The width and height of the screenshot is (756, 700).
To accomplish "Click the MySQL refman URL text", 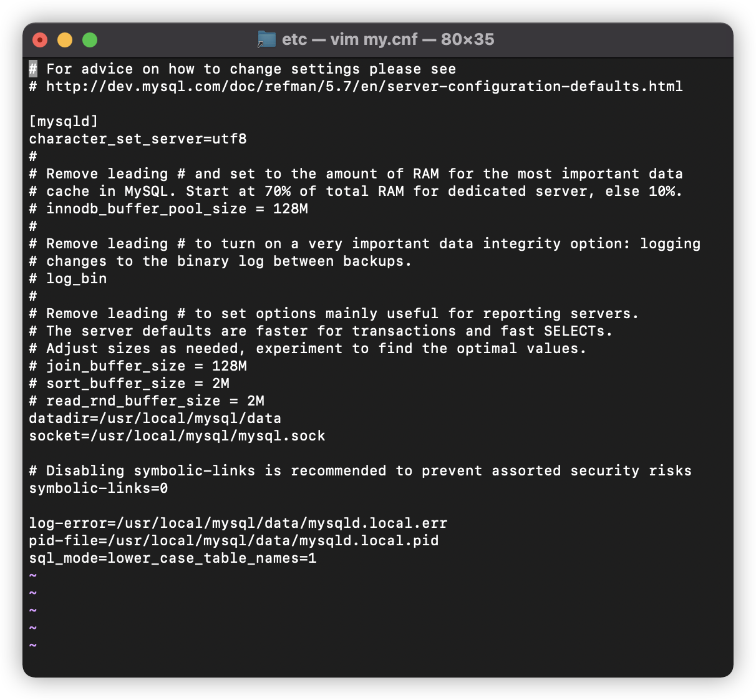I will (x=364, y=86).
